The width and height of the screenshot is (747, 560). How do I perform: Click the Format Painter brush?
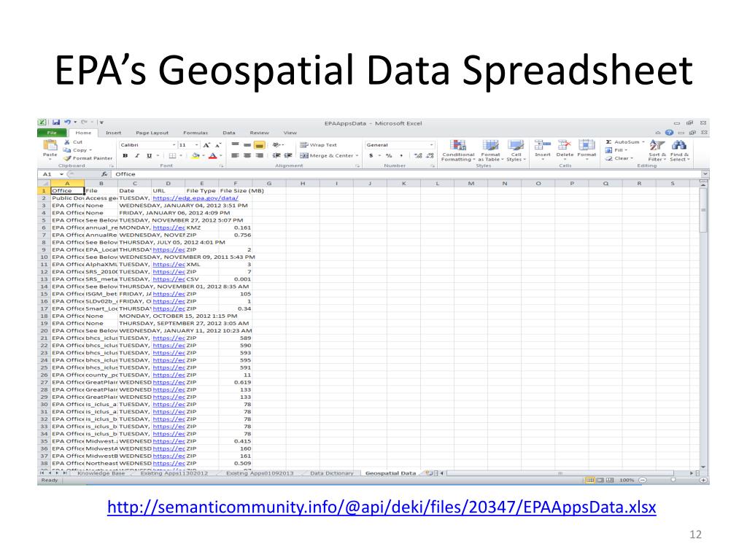coord(88,158)
